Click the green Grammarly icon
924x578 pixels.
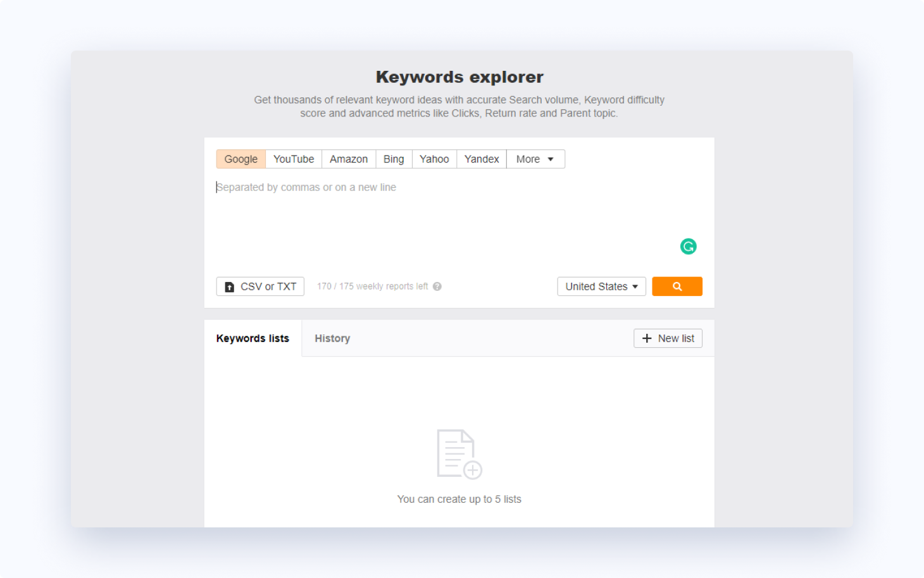click(688, 246)
